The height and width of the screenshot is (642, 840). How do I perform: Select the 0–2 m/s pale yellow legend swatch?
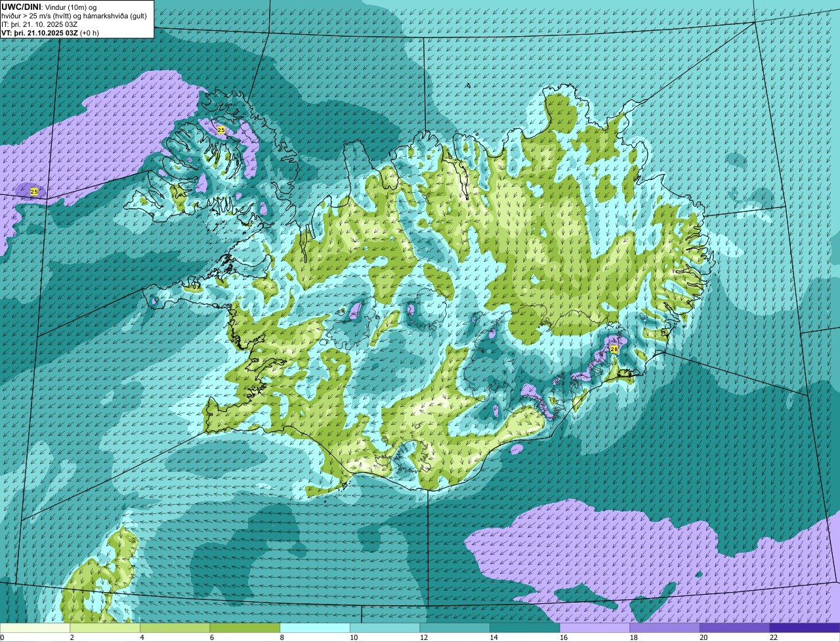[x=35, y=628]
